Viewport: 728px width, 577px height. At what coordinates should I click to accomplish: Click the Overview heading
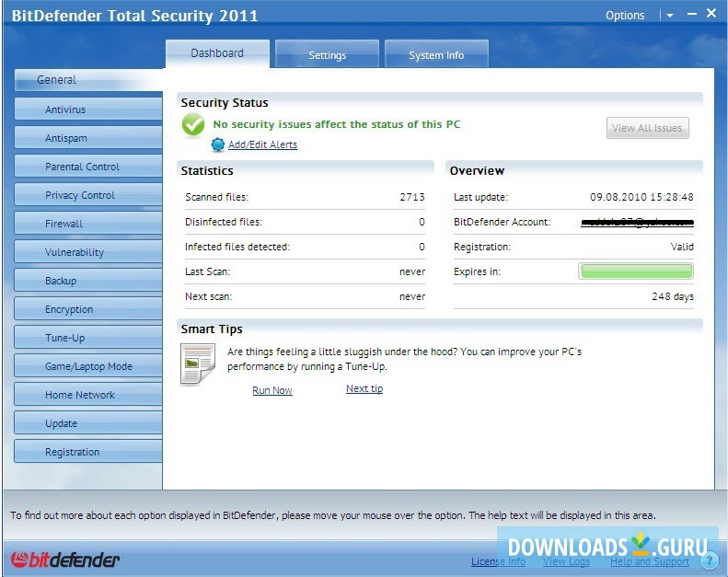(477, 171)
